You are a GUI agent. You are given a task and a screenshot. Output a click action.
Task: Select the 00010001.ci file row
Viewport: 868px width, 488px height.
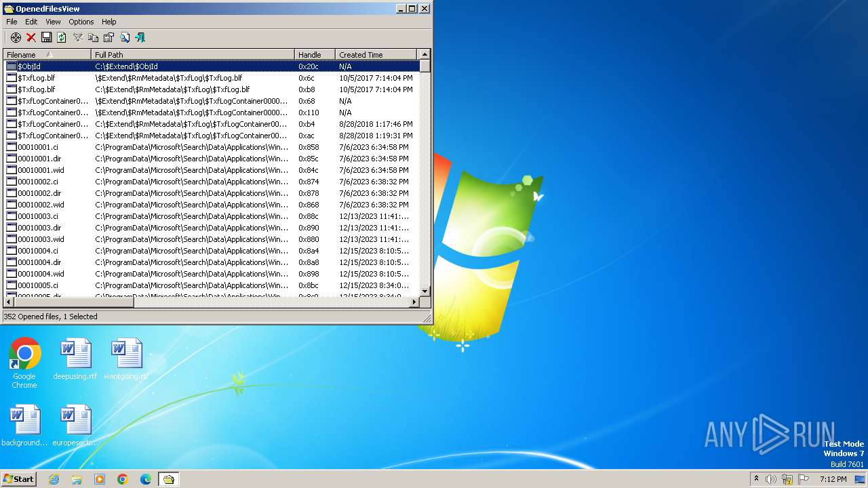(x=212, y=147)
